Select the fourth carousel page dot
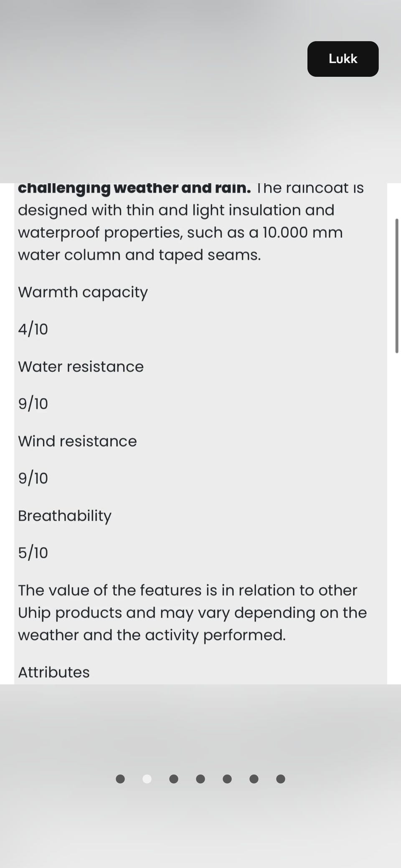This screenshot has height=868, width=401. tap(200, 779)
